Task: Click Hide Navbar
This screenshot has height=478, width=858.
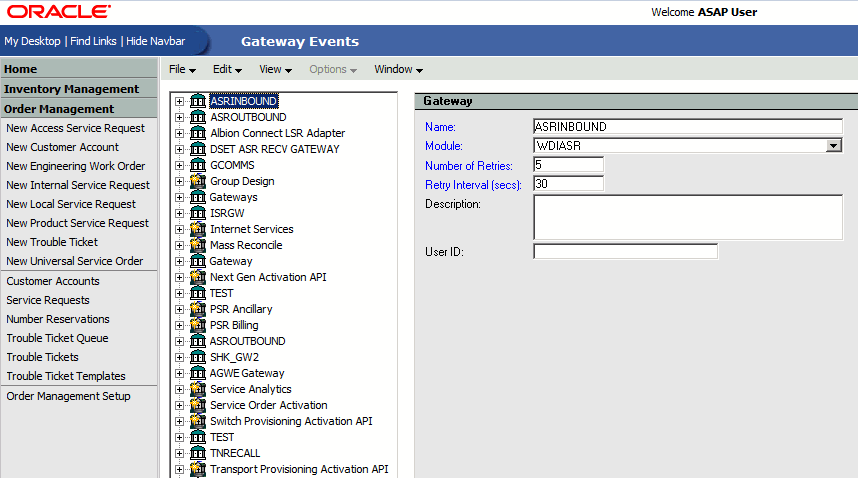Action: coord(155,41)
